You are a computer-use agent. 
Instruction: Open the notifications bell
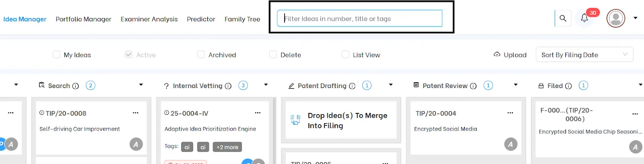[584, 18]
